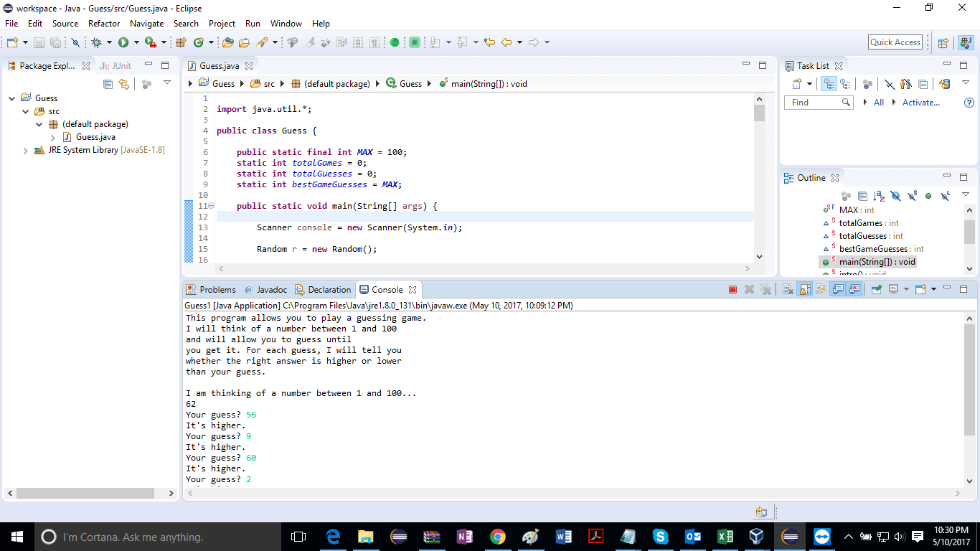Click the Collapse All icon in Outline
Screen dimensions: 980x551
point(862,196)
